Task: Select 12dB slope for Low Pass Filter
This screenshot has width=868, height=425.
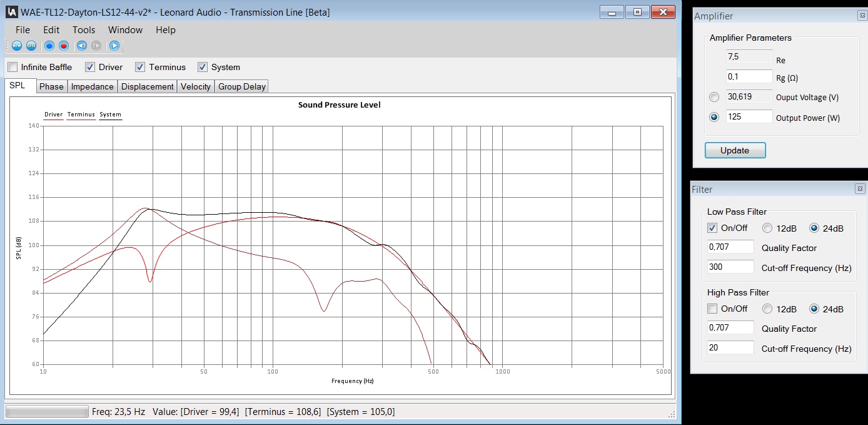Action: click(x=767, y=228)
